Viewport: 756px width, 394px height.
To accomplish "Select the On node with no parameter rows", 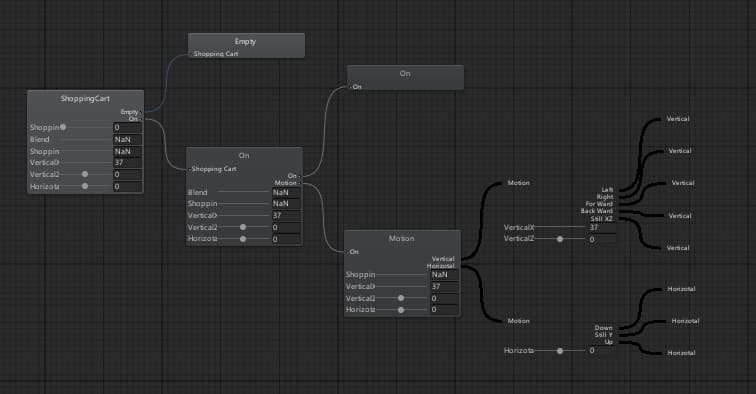I will pos(405,73).
